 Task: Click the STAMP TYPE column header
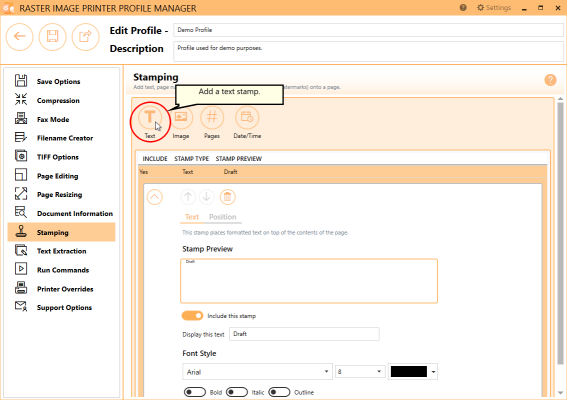[x=192, y=159]
